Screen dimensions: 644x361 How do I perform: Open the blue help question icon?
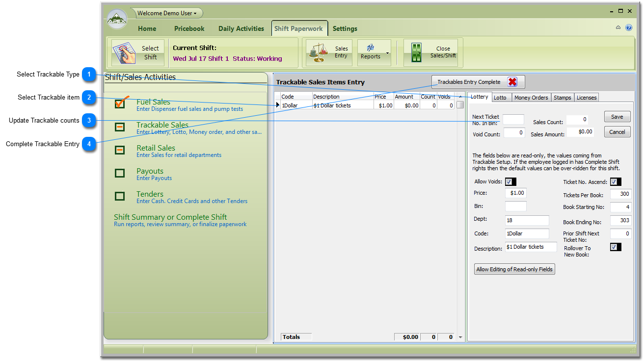(629, 28)
